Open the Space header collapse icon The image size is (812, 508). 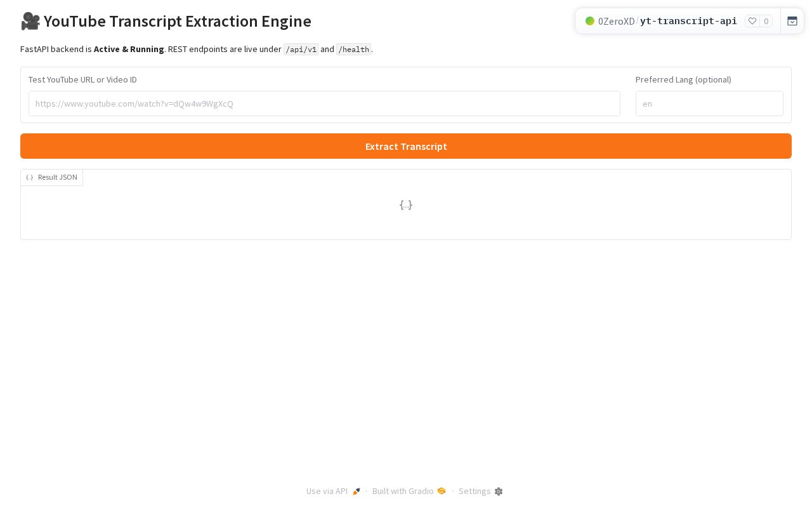pos(792,21)
